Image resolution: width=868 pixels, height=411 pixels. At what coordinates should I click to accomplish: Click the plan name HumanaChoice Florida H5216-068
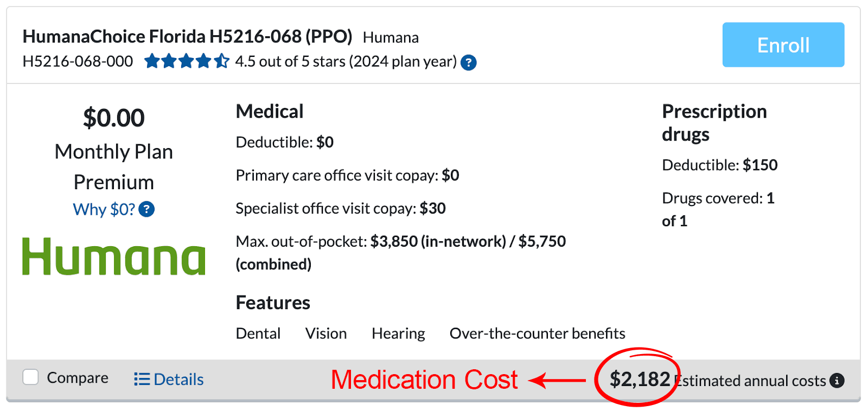(x=188, y=36)
